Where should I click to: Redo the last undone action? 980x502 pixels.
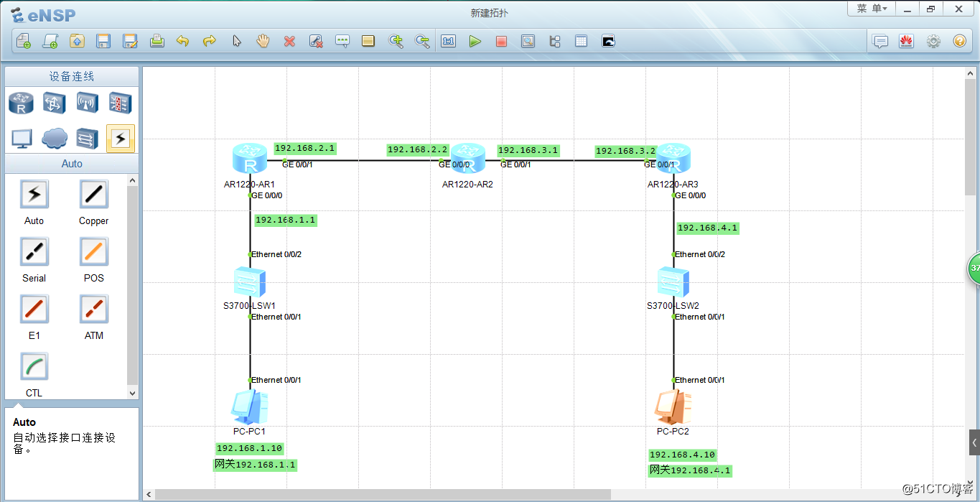point(210,41)
